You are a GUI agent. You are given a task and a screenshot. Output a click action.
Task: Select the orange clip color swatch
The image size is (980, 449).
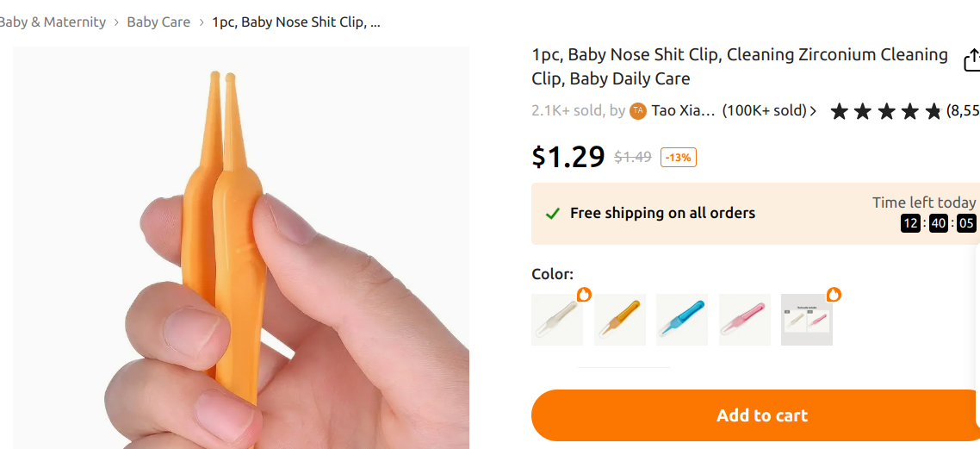619,320
